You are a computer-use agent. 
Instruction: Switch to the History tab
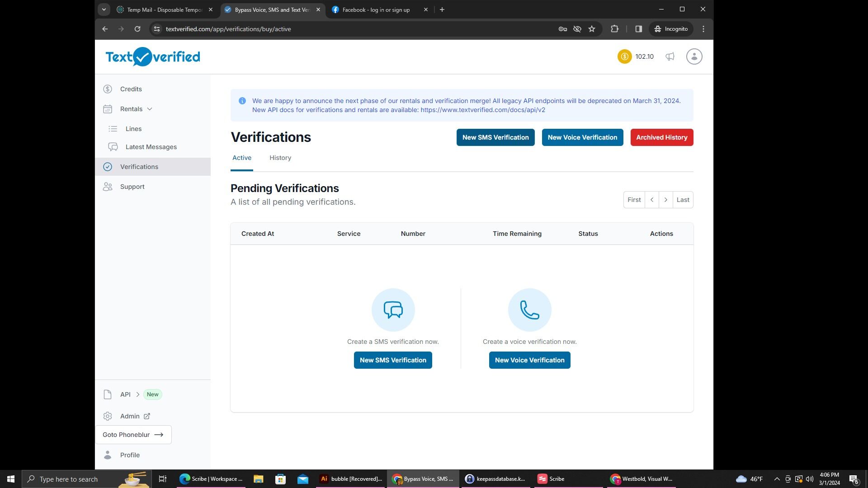280,158
